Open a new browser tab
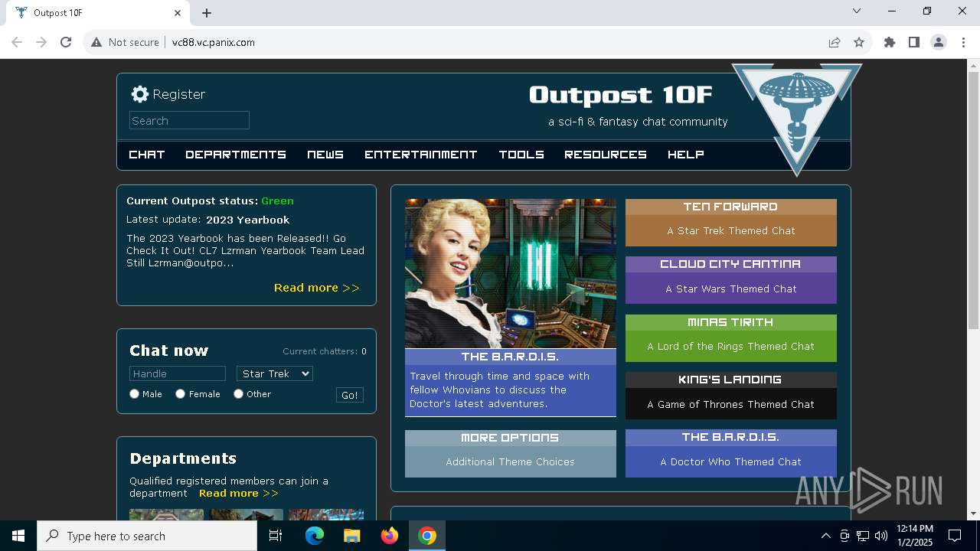Screen dimensions: 980x551 [x=207, y=13]
